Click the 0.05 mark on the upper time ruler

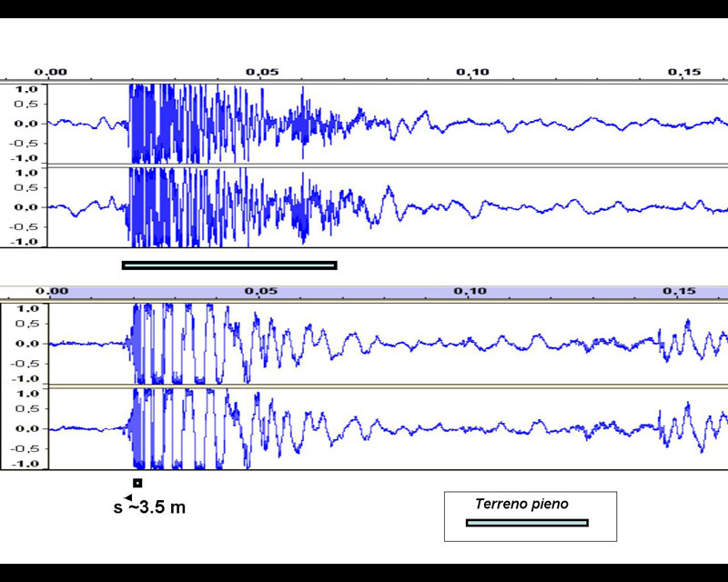coord(261,72)
